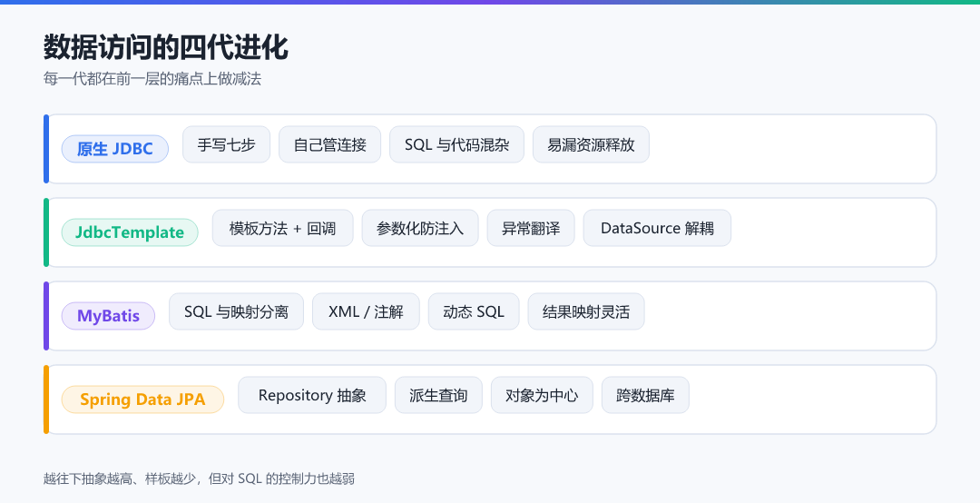Click the 自己管连接 chip
This screenshot has width=980, height=503.
coord(330,144)
